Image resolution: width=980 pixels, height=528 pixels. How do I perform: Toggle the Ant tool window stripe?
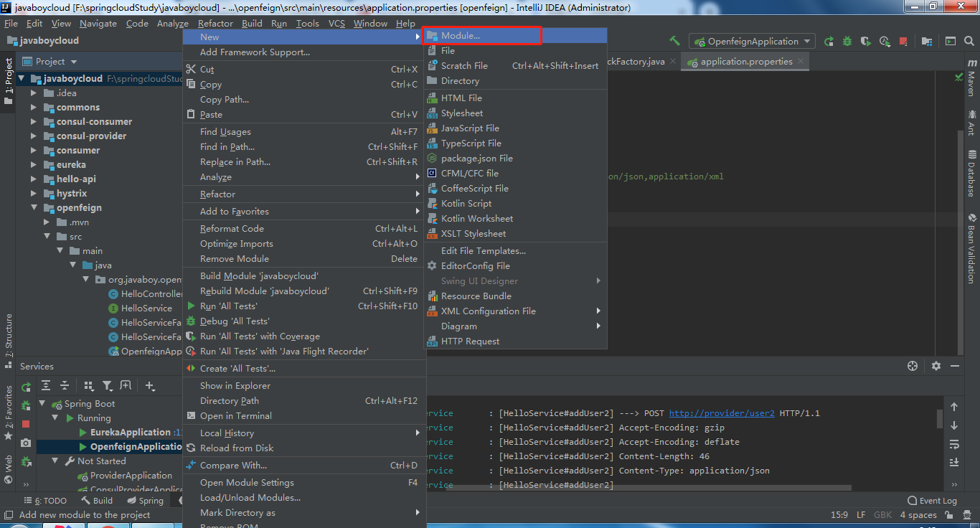[x=971, y=122]
